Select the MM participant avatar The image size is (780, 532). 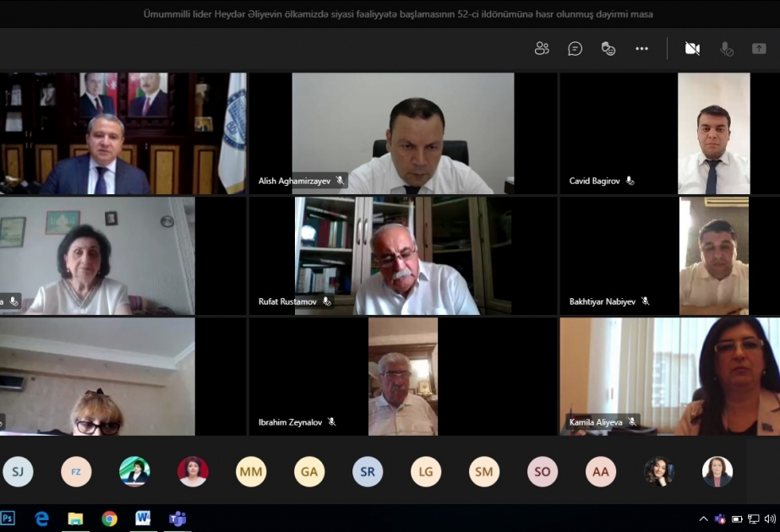[x=251, y=471]
